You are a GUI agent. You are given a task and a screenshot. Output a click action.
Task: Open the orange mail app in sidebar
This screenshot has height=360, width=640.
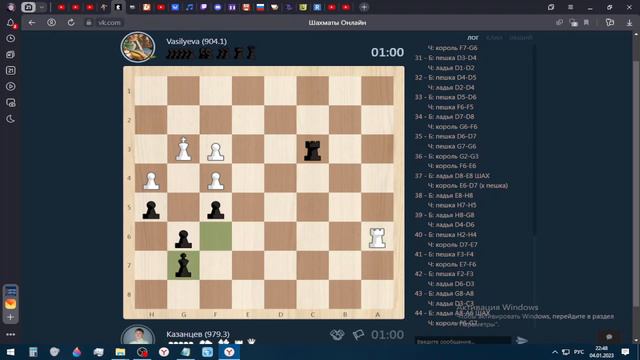click(11, 304)
